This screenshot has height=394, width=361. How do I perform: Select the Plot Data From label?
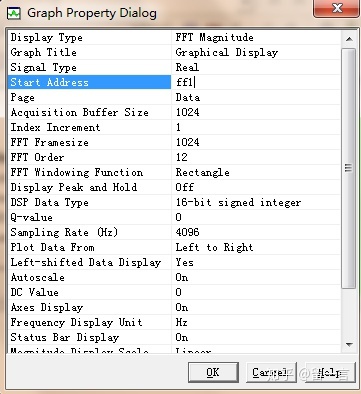[52, 247]
